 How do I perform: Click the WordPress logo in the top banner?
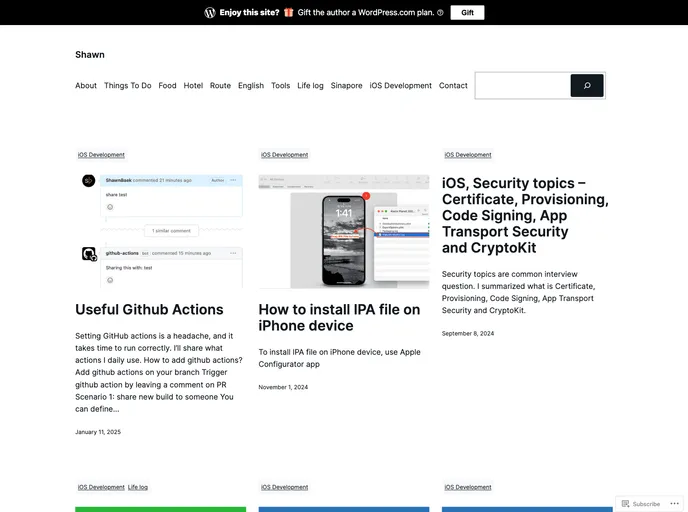[x=210, y=13]
